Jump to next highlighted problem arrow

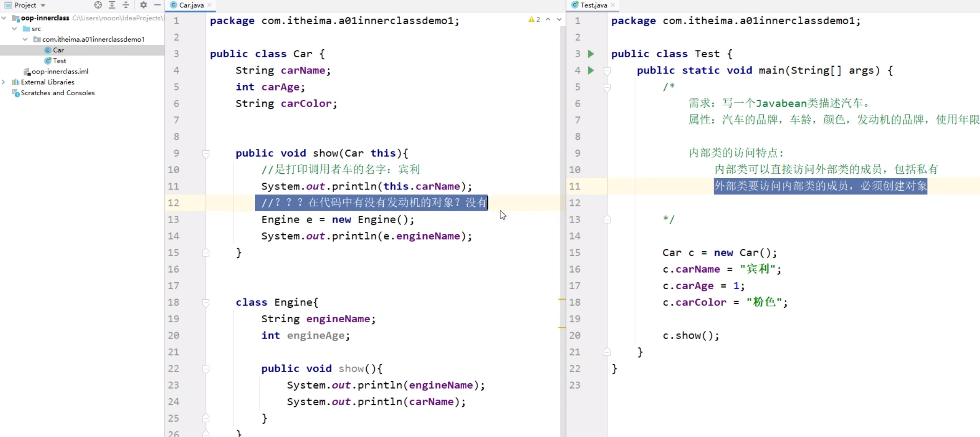coord(559,19)
